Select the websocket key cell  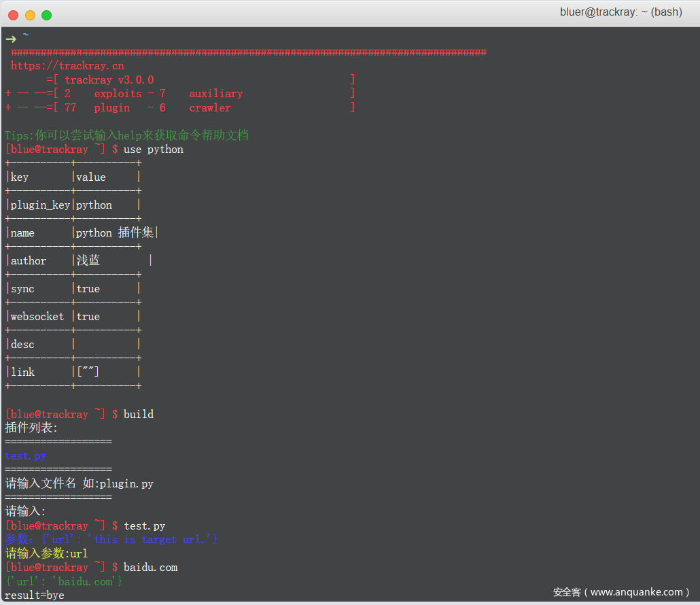(37, 317)
